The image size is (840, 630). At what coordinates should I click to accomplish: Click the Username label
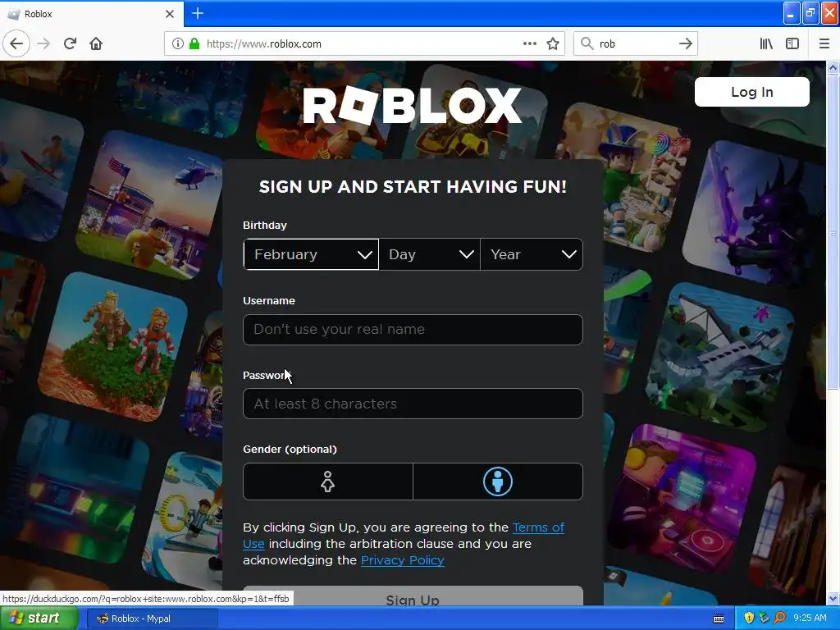click(x=269, y=300)
